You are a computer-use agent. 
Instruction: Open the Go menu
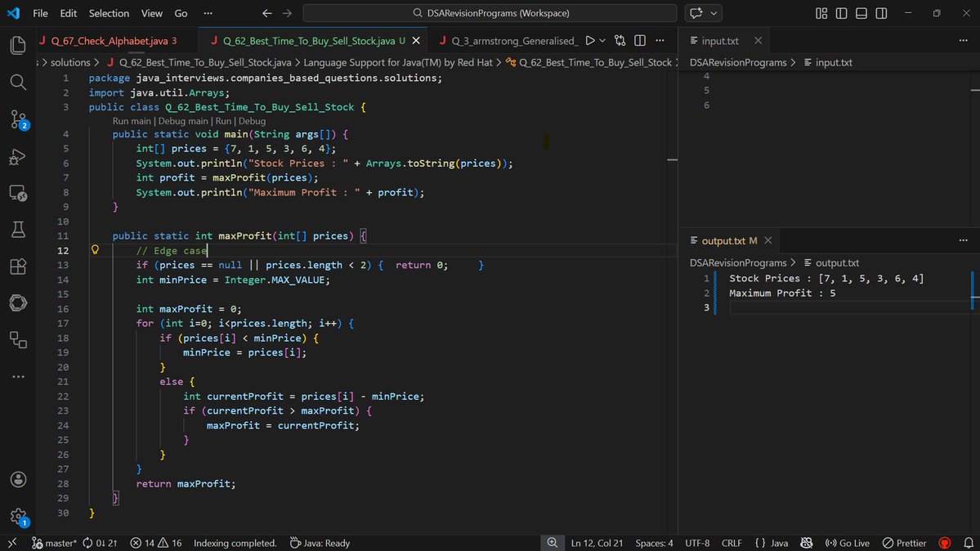coord(181,13)
